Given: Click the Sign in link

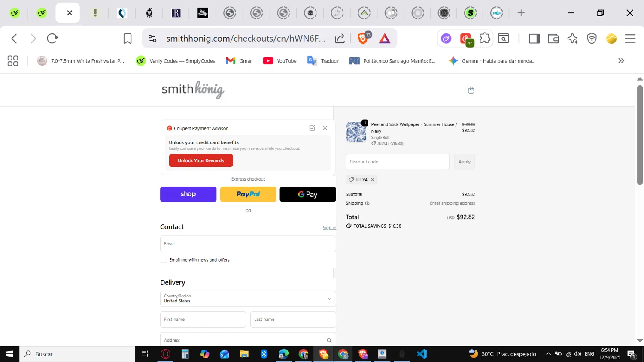Looking at the screenshot, I should [329, 228].
